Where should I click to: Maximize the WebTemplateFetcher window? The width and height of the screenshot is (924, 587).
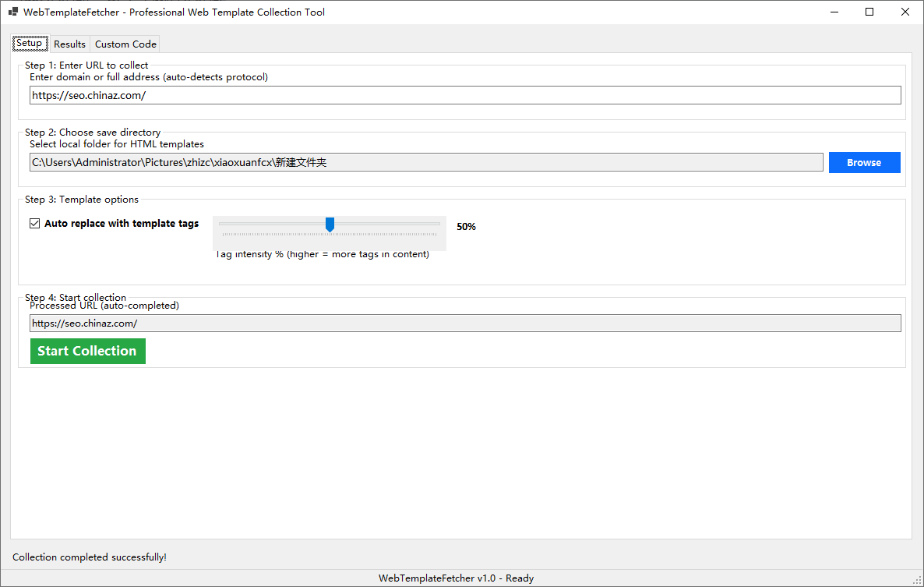869,12
